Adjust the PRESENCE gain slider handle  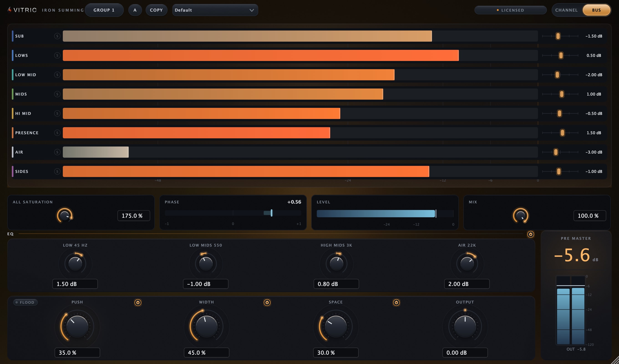pyautogui.click(x=563, y=133)
